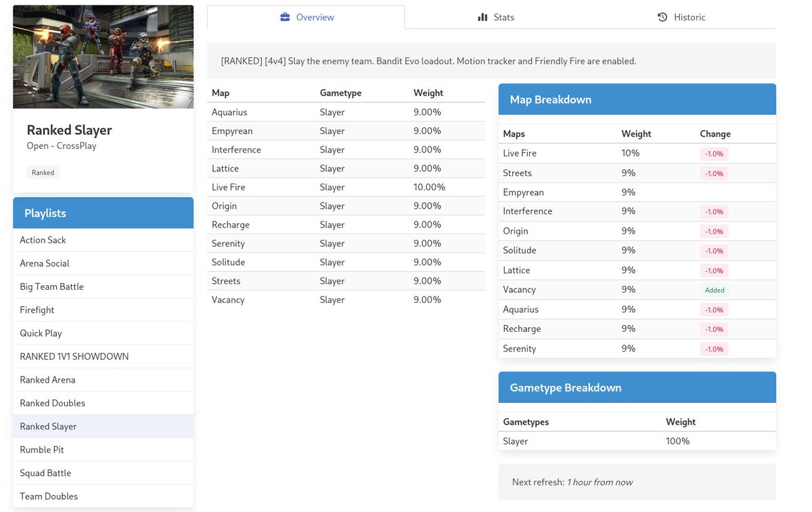This screenshot has width=812, height=512.
Task: Select the RANKED 1V1 SHOWDOWN playlist
Action: tap(103, 356)
